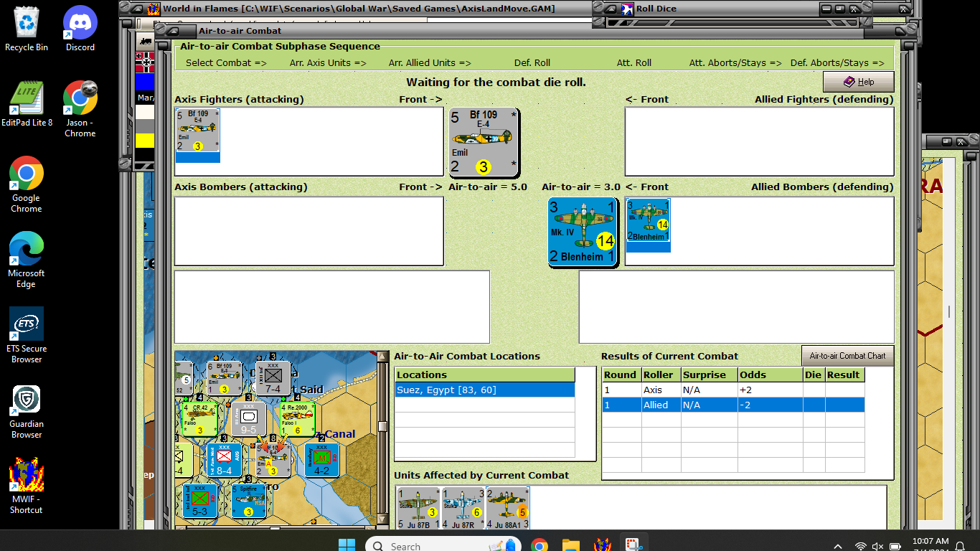Viewport: 980px width, 551px height.
Task: Click the 4-2 Bombay unit on the map
Action: (x=322, y=460)
